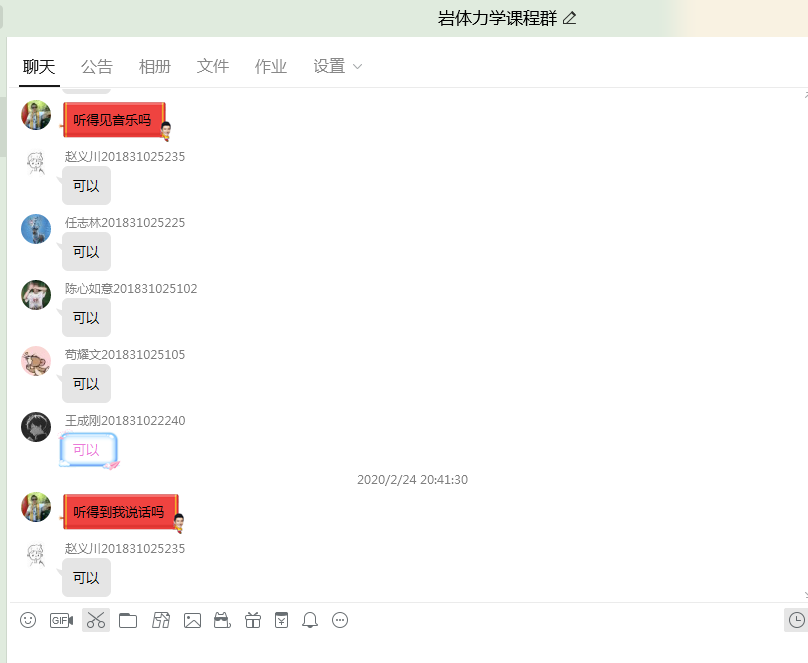Insert a GIF animation
The height and width of the screenshot is (663, 808).
(x=61, y=620)
